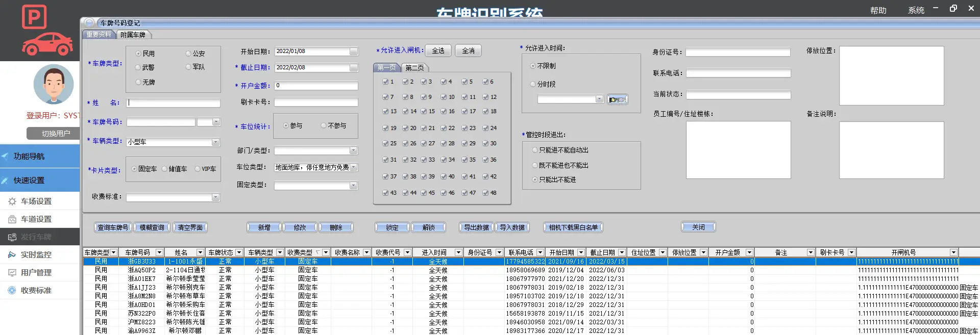Select VIP车 card type radio
This screenshot has width=980, height=335.
point(198,169)
